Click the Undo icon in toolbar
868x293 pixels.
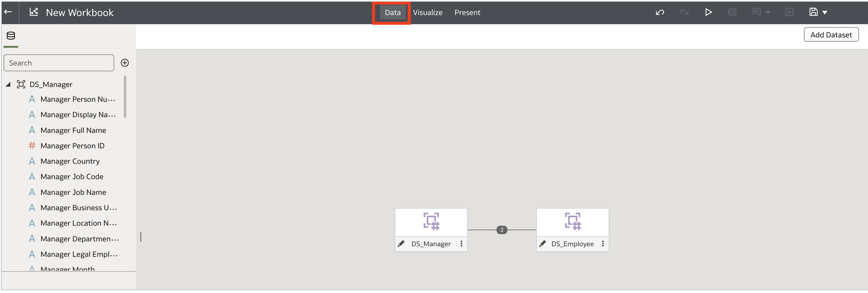click(x=660, y=12)
